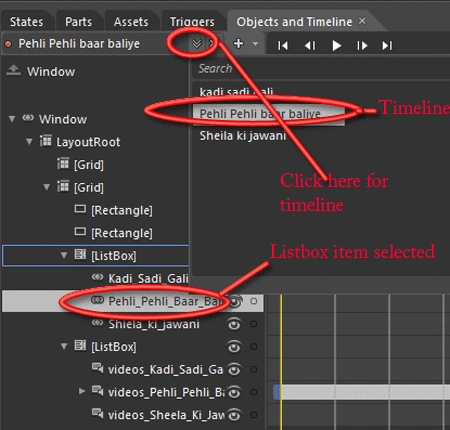Select the first [Rectangle] item
450x430 pixels.
point(122,210)
